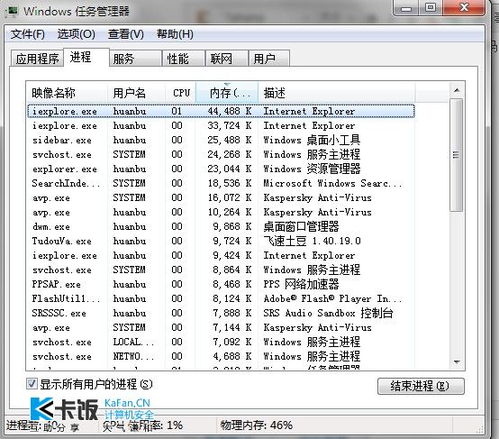This screenshot has width=499, height=439.
Task: Select avp.exe with 10,264 K memory
Action: tap(221, 212)
